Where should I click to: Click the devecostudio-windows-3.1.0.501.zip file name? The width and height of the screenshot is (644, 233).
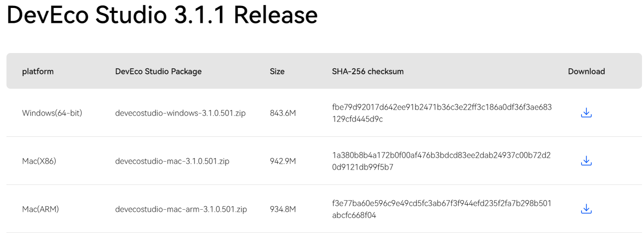tap(180, 113)
